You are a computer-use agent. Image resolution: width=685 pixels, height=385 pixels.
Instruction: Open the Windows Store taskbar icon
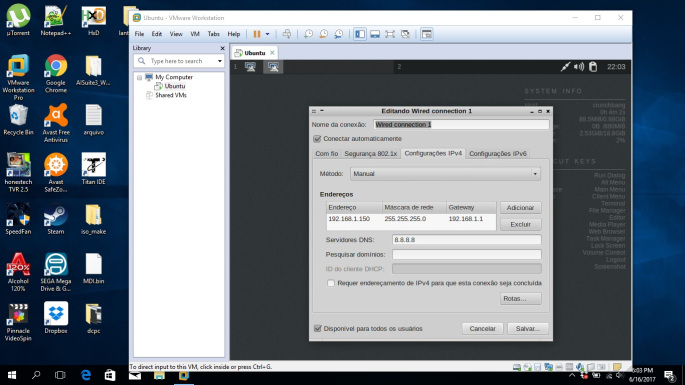pos(110,375)
